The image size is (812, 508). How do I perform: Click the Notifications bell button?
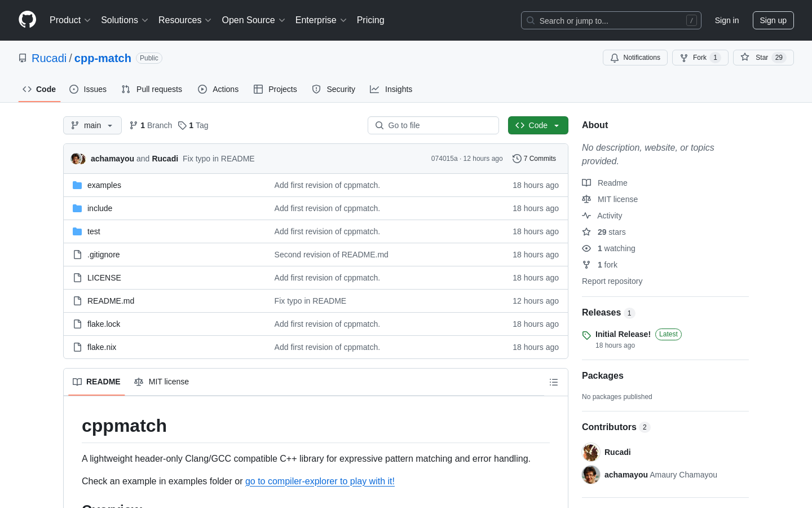[x=635, y=58]
